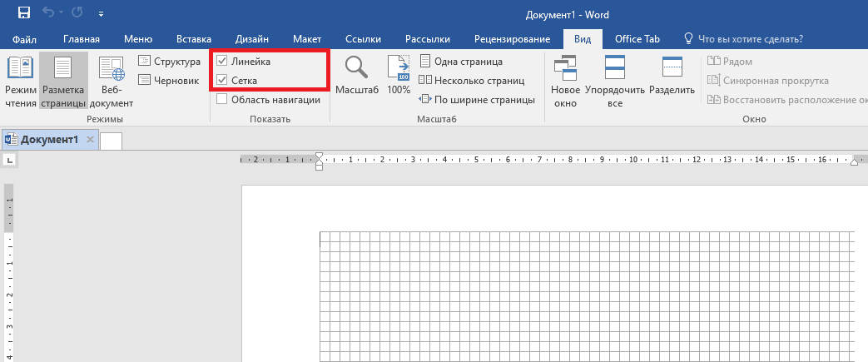Click the Структура outline view button
Image resolution: width=868 pixels, height=362 pixels.
[x=169, y=62]
